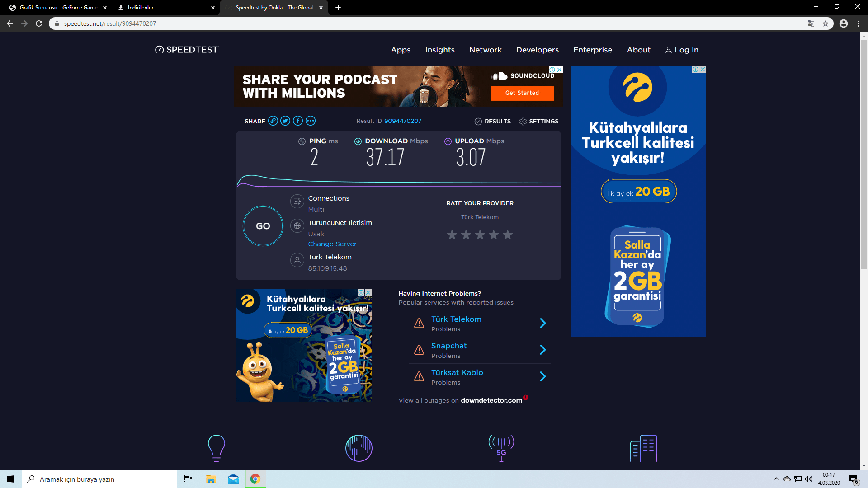The height and width of the screenshot is (488, 868).
Task: Rate provider with first star
Action: [x=452, y=235]
